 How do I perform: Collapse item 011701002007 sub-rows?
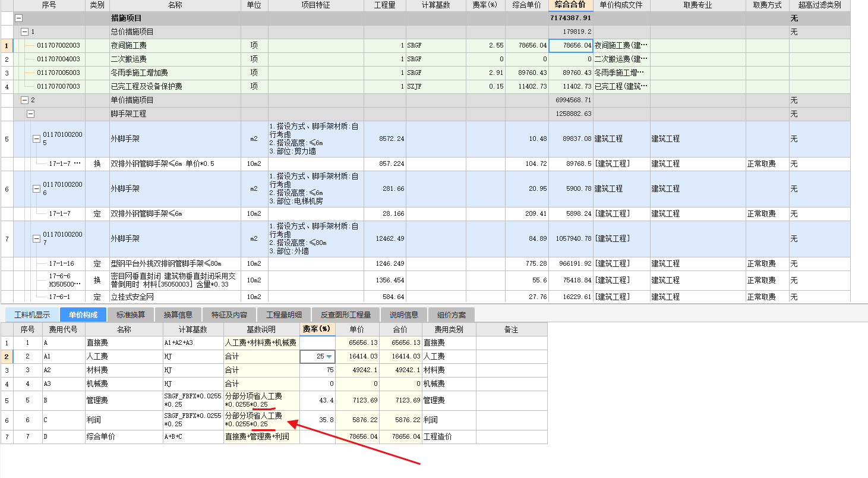click(36, 238)
